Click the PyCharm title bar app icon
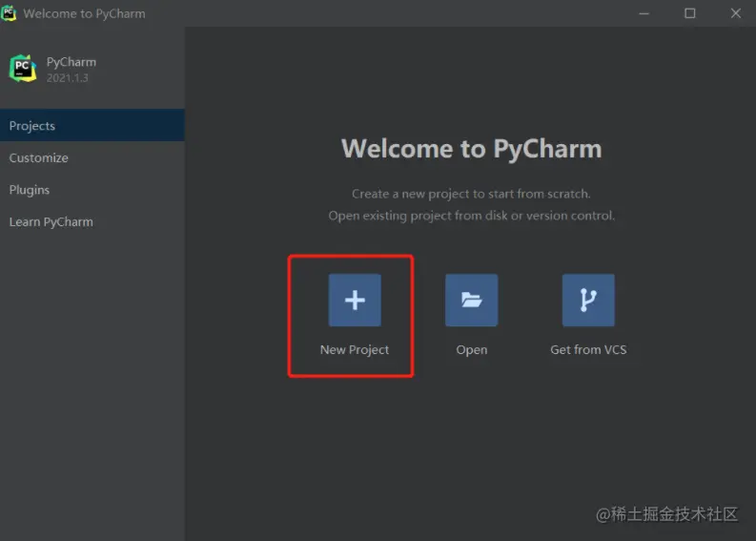The width and height of the screenshot is (756, 541). [x=9, y=13]
